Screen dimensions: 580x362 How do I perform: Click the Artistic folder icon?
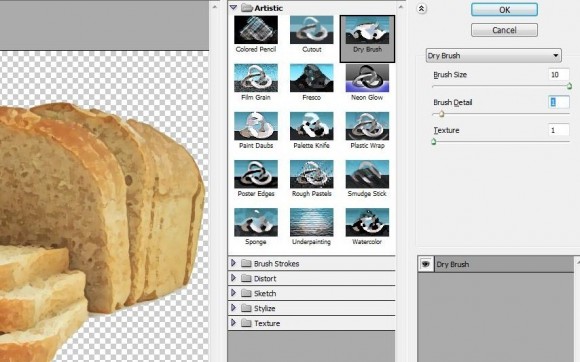[247, 8]
